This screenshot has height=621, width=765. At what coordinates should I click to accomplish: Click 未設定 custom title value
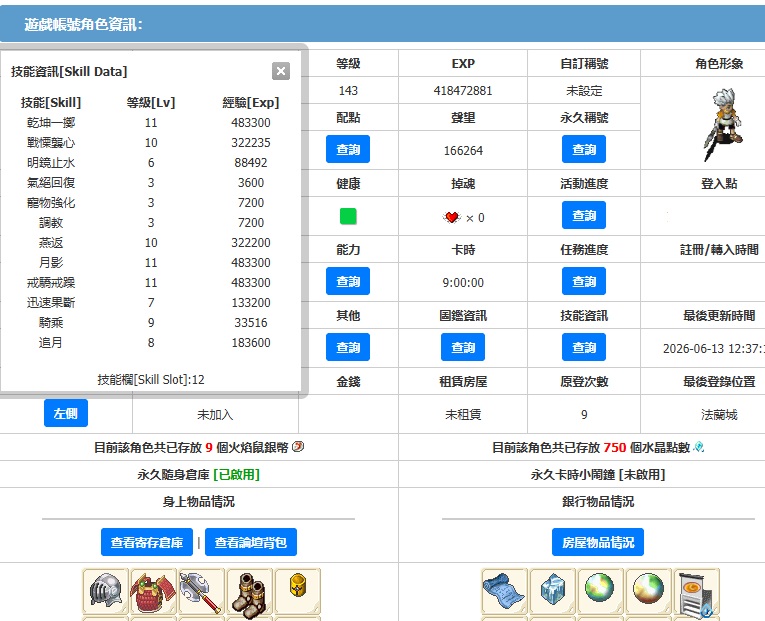(584, 91)
